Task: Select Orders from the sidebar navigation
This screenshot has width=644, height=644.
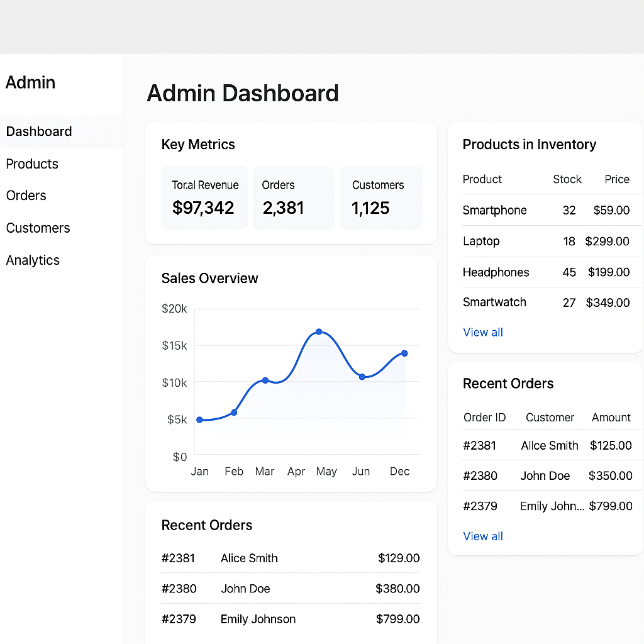Action: point(26,196)
